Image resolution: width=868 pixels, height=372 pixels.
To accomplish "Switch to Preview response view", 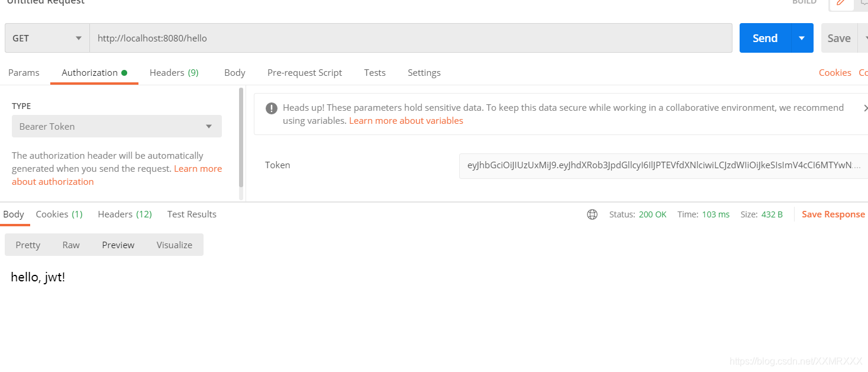I will coord(118,245).
